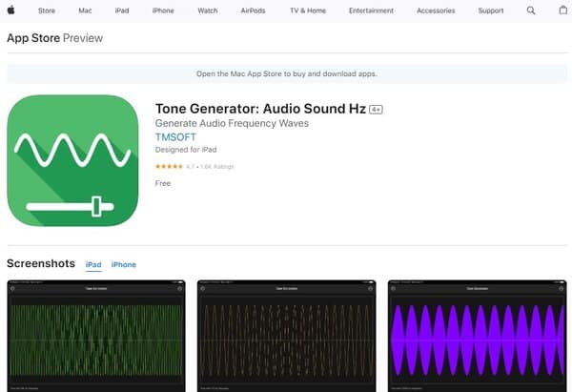Open the Watch menu
The height and width of the screenshot is (392, 572).
(208, 10)
